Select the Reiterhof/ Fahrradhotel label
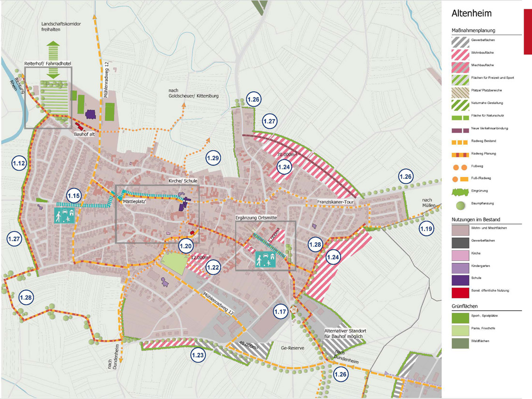 coord(48,63)
